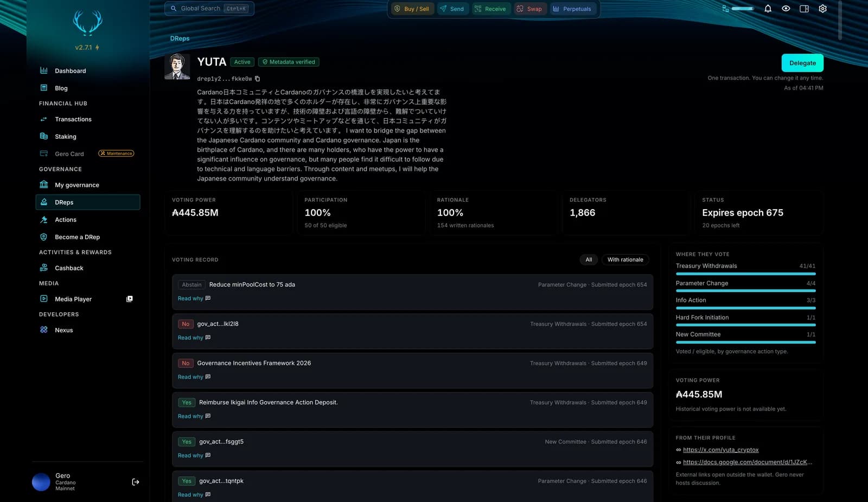Click the Parameter Change progress bar
This screenshot has width=868, height=502.
(745, 291)
